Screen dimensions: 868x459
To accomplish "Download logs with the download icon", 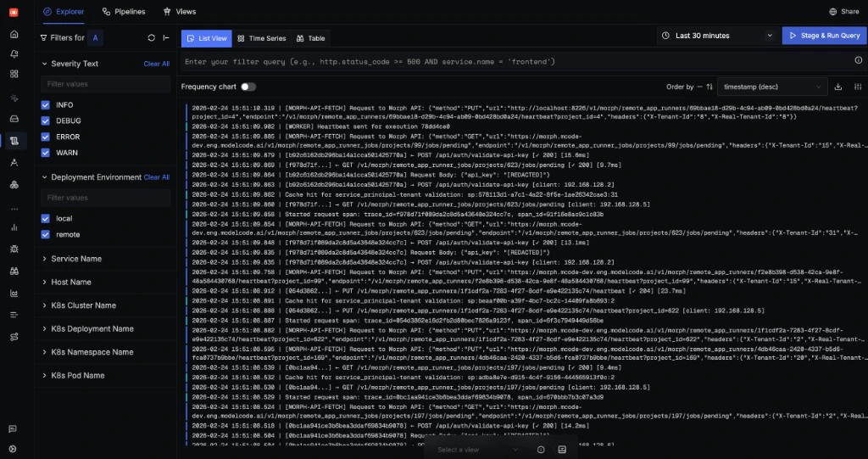I will point(838,87).
